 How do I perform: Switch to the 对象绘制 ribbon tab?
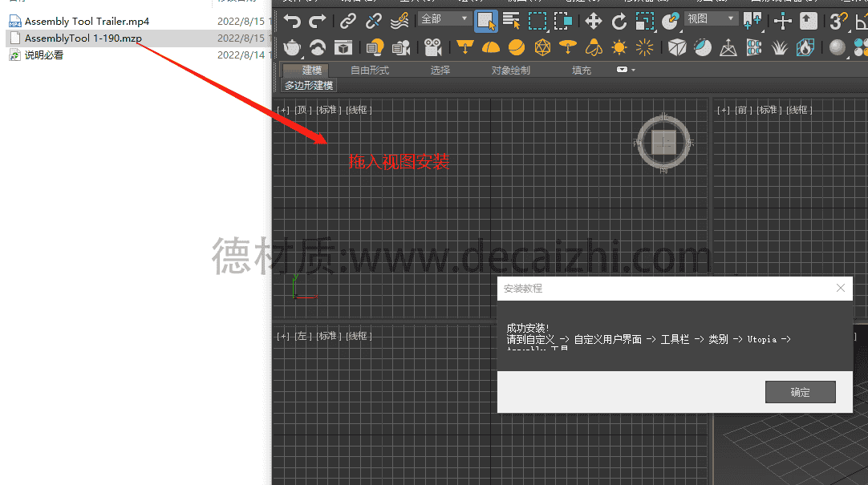(512, 70)
